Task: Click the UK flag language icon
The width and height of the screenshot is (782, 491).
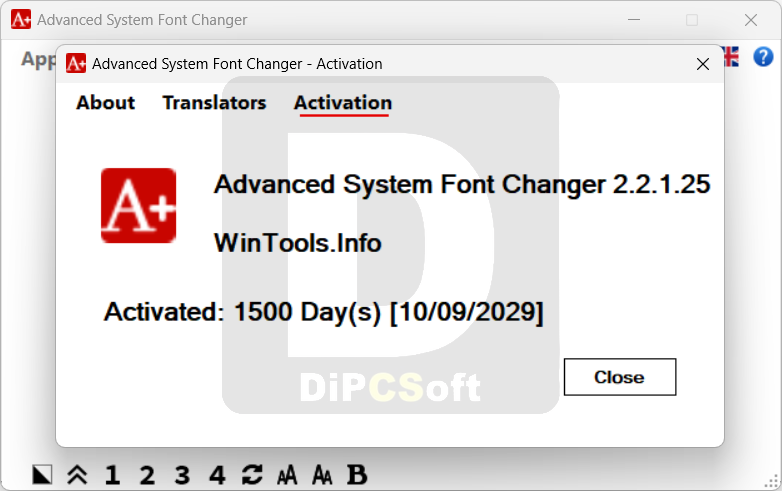Action: (x=731, y=56)
